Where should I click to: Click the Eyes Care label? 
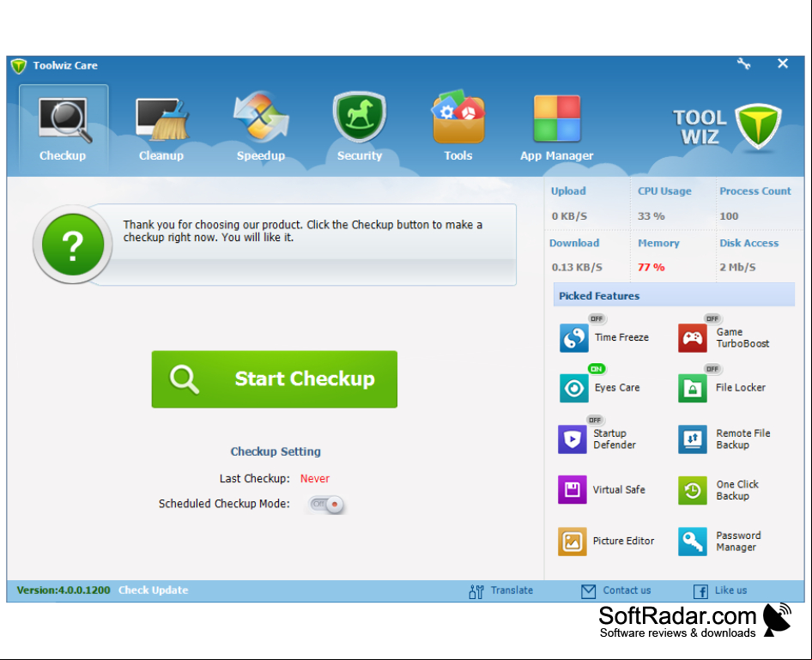tap(617, 388)
